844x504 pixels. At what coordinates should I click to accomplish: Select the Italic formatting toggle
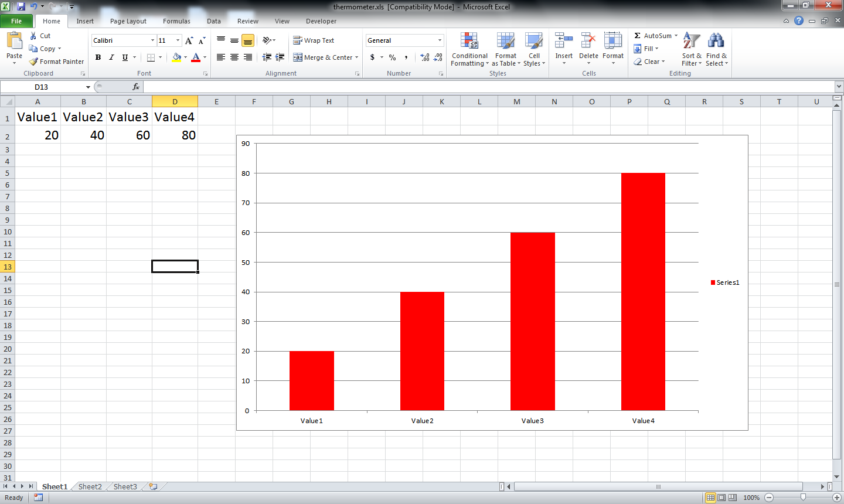click(111, 57)
